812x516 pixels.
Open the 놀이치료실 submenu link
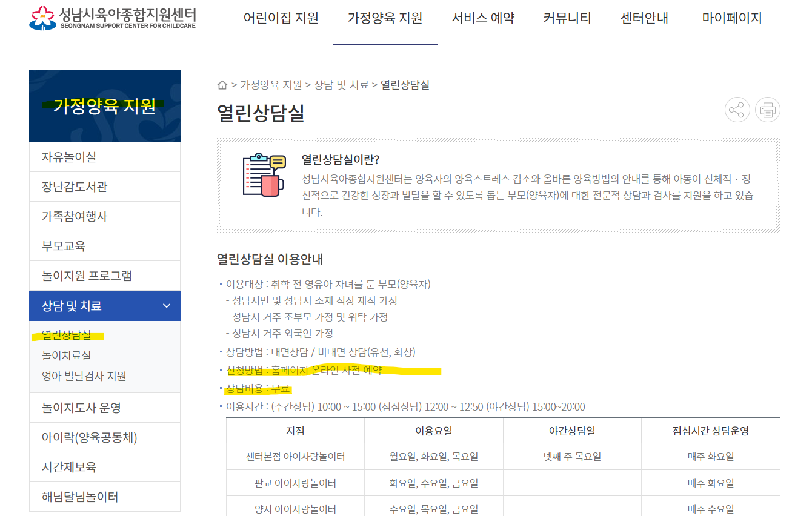coord(67,356)
